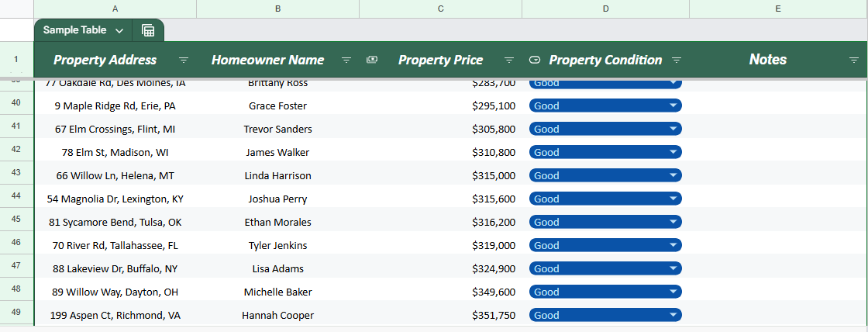Click the currency type icon in Property Price header
The image size is (868, 332).
[x=372, y=60]
